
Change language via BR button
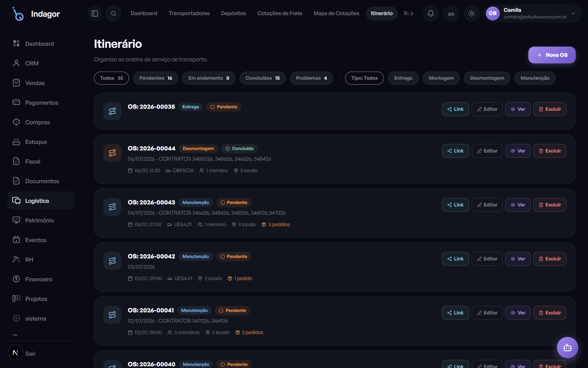pyautogui.click(x=451, y=14)
